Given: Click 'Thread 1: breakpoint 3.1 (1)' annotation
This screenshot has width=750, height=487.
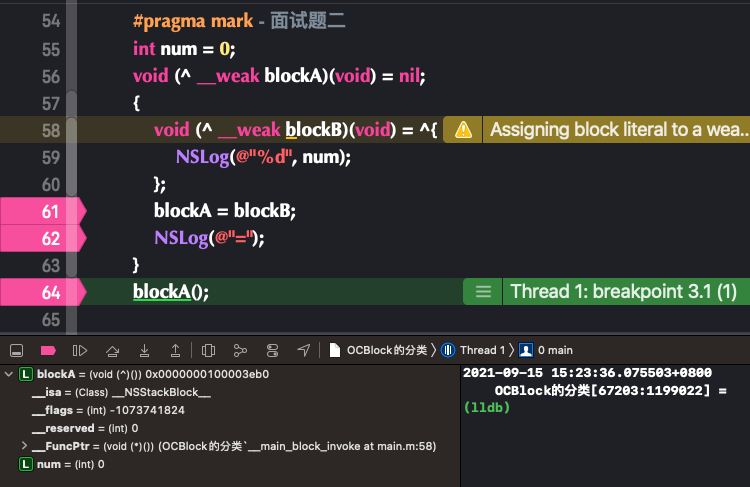Looking at the screenshot, I should point(623,292).
